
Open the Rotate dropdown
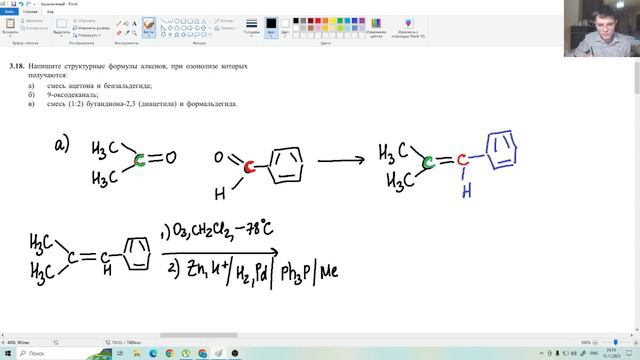[x=87, y=35]
